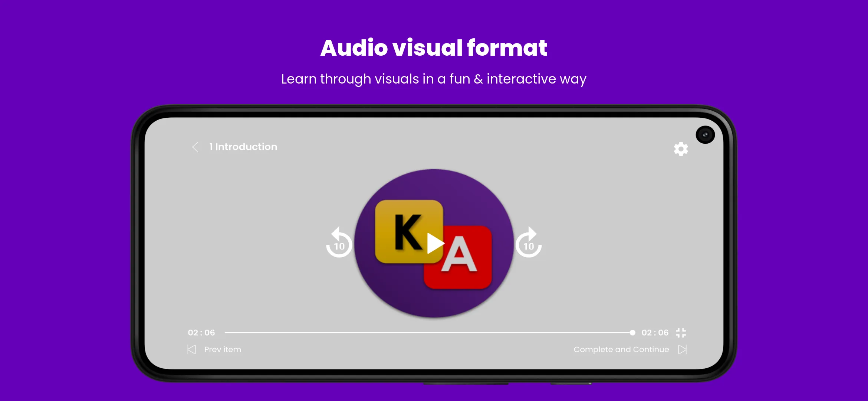Viewport: 868px width, 401px height.
Task: Open video settings gear icon
Action: pos(681,149)
